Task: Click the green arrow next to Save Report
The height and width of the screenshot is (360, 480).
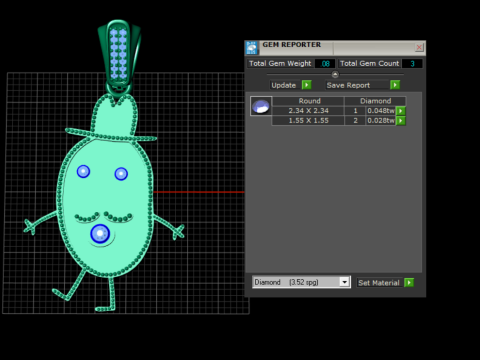Action: coord(395,85)
